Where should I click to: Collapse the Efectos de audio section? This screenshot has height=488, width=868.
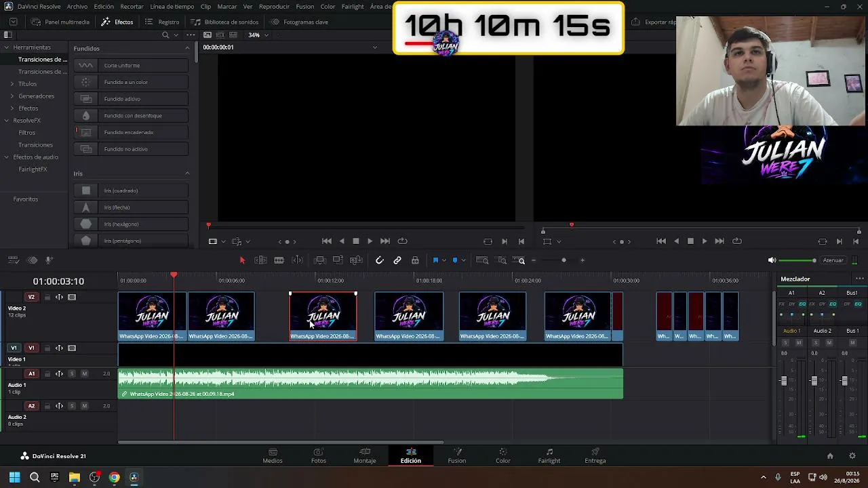tap(6, 157)
